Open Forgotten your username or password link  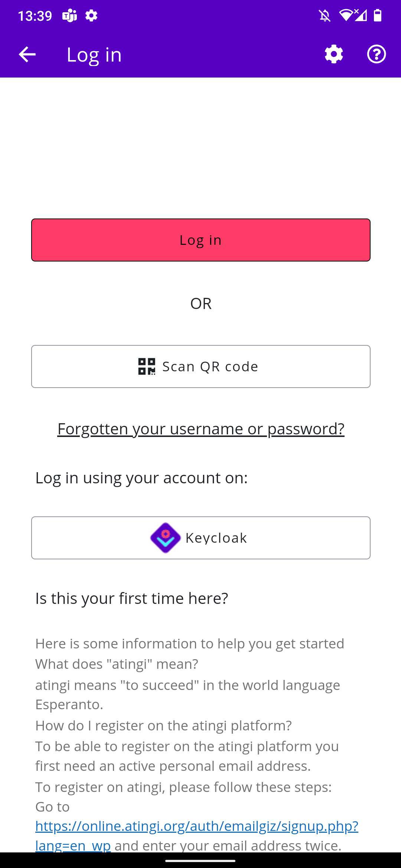[x=201, y=429]
